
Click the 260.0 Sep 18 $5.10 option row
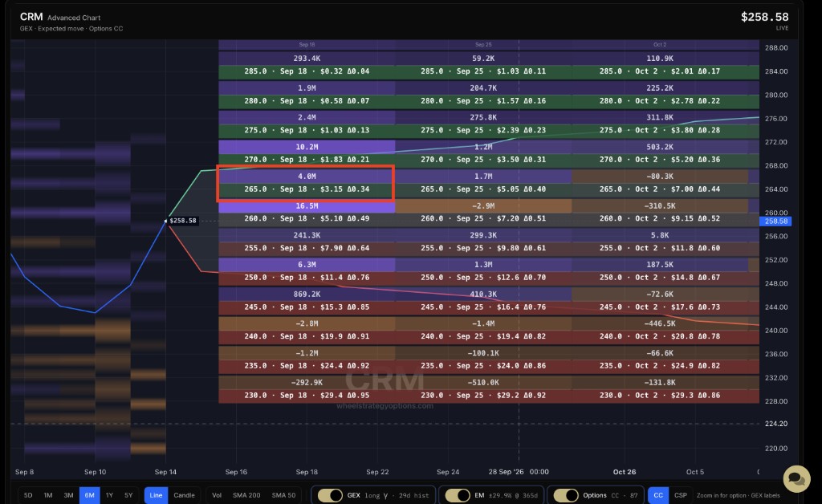pos(307,218)
